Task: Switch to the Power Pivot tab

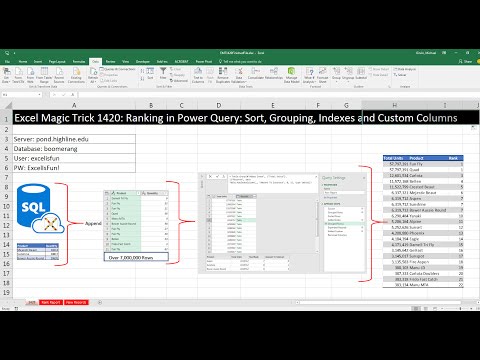Action: coord(204,62)
